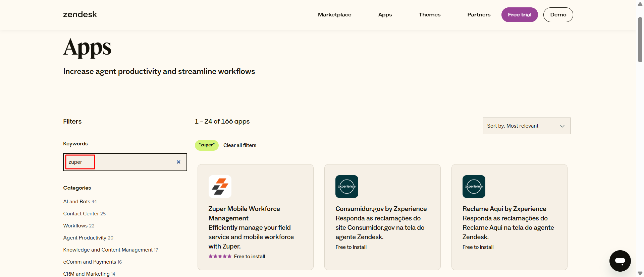The image size is (644, 277).
Task: Click Clear all filters
Action: pyautogui.click(x=240, y=145)
